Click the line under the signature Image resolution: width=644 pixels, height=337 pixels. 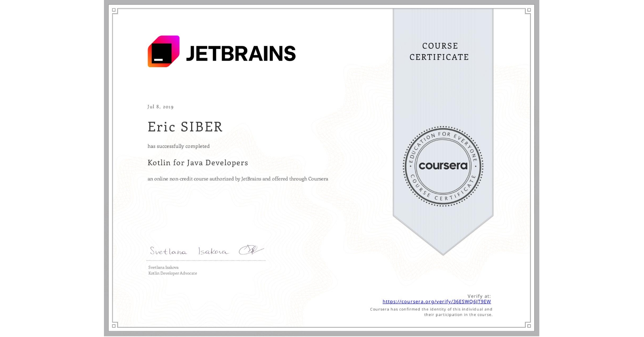205,260
